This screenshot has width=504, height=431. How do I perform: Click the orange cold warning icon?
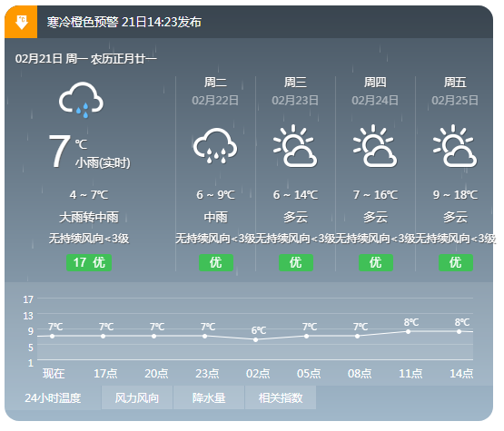21,22
